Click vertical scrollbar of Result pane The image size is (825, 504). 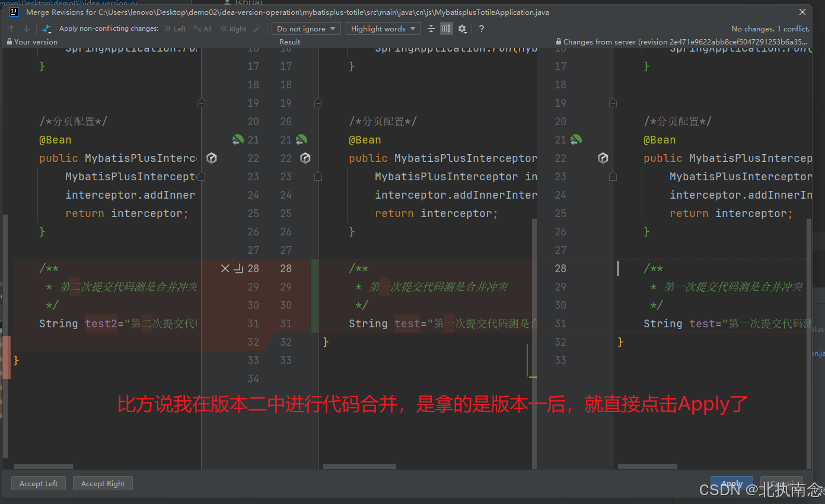534,343
